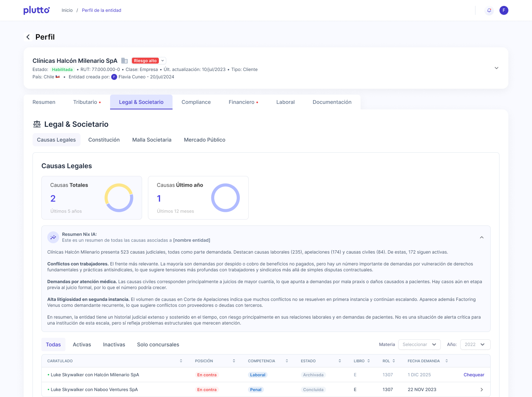Click the building icon next to the company name

click(125, 61)
